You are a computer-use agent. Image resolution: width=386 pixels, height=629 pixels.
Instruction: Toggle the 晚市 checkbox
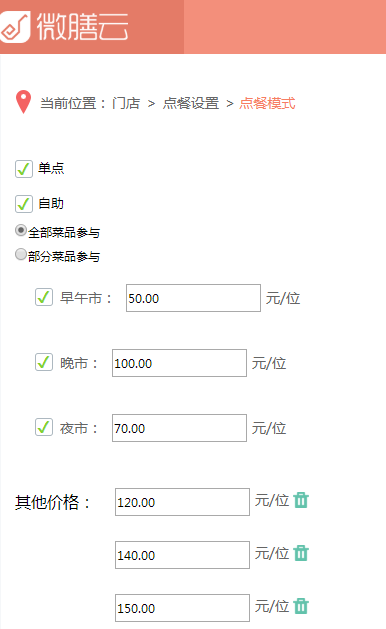tap(44, 362)
